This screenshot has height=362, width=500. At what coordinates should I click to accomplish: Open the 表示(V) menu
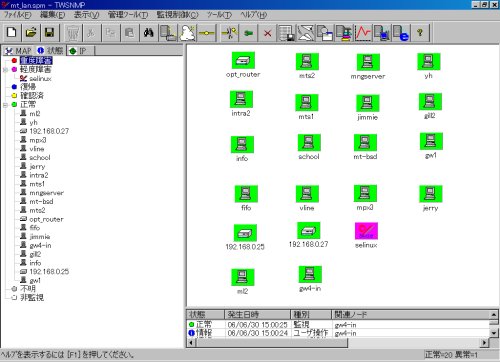86,15
